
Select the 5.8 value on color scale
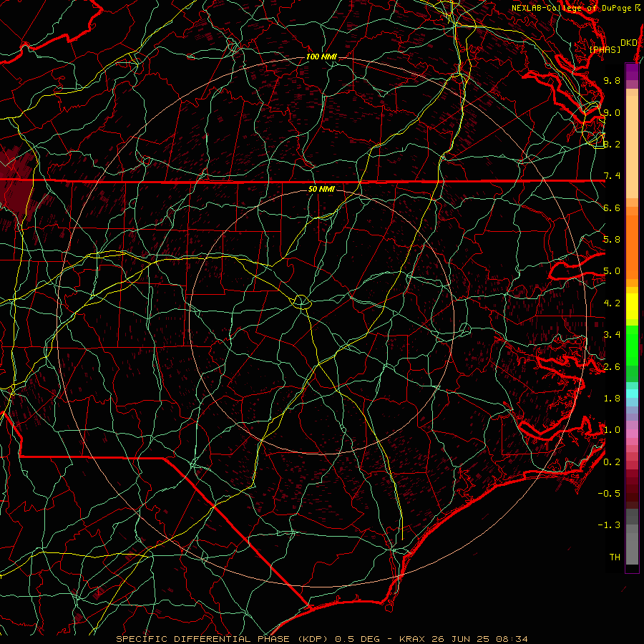point(612,240)
